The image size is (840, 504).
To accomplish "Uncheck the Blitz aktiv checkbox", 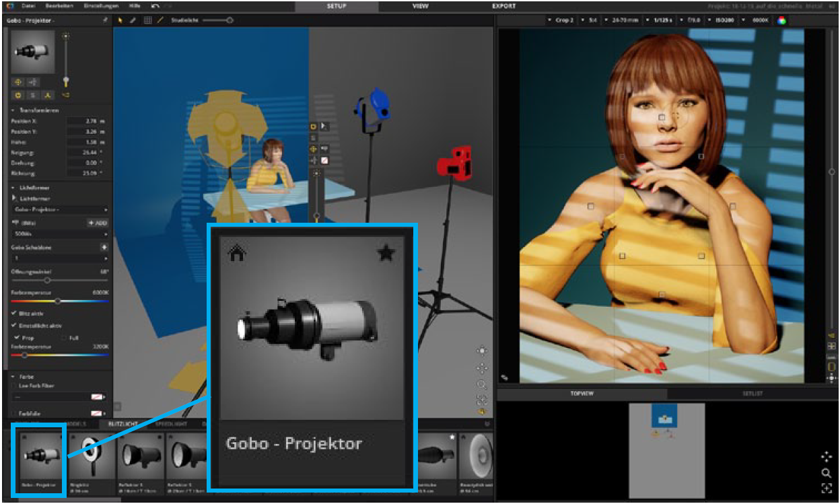I will (x=15, y=314).
